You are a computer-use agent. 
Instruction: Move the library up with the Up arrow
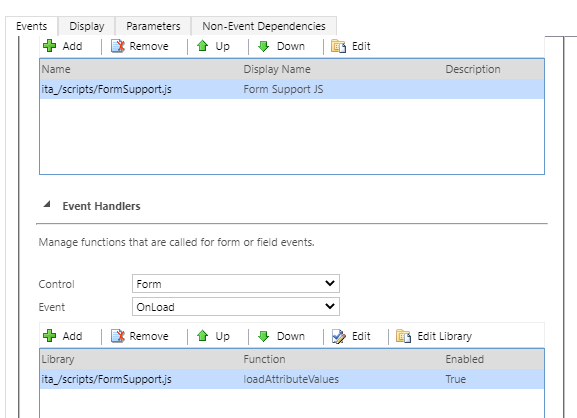213,46
